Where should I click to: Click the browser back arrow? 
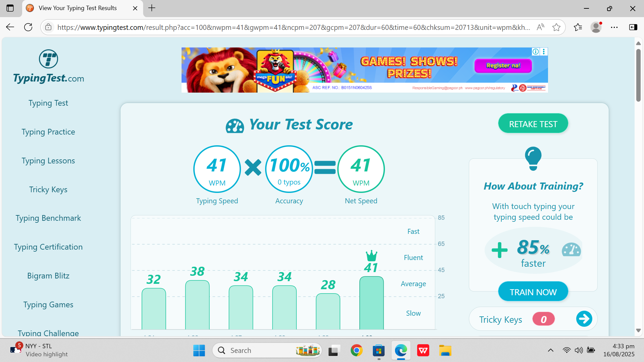coord(10,27)
